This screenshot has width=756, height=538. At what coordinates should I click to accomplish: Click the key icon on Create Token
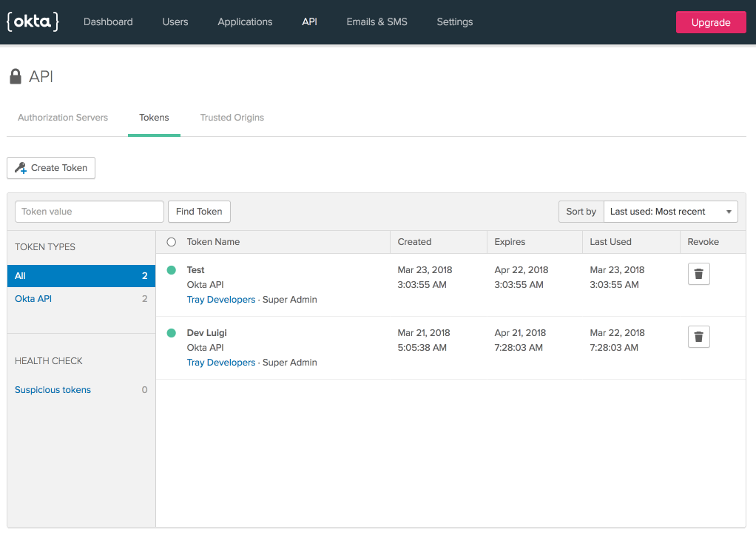tap(21, 168)
